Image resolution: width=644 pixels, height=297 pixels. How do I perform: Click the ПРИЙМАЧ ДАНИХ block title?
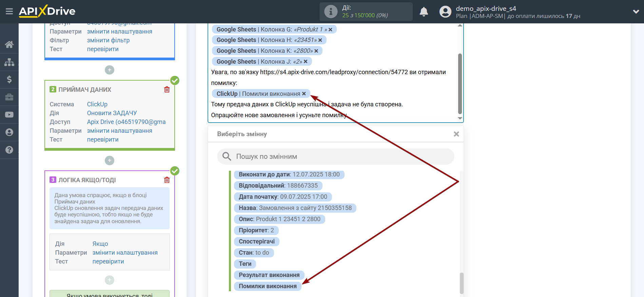(x=85, y=90)
